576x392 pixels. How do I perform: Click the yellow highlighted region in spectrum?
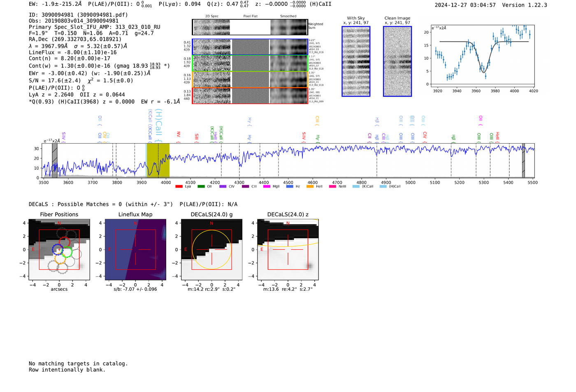(158, 160)
